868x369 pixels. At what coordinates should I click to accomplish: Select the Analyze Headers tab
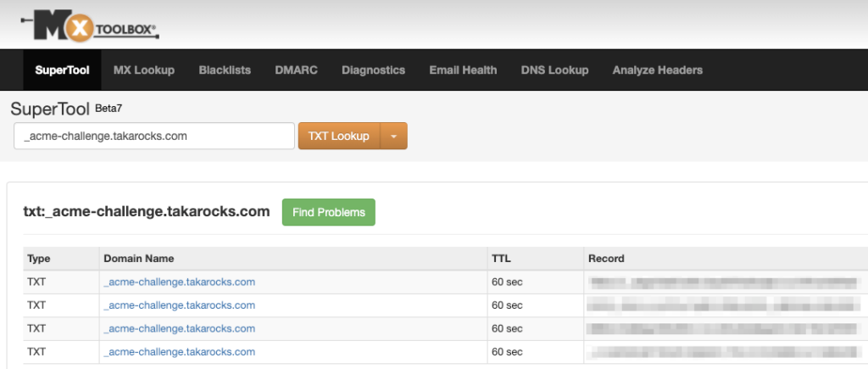(x=658, y=70)
